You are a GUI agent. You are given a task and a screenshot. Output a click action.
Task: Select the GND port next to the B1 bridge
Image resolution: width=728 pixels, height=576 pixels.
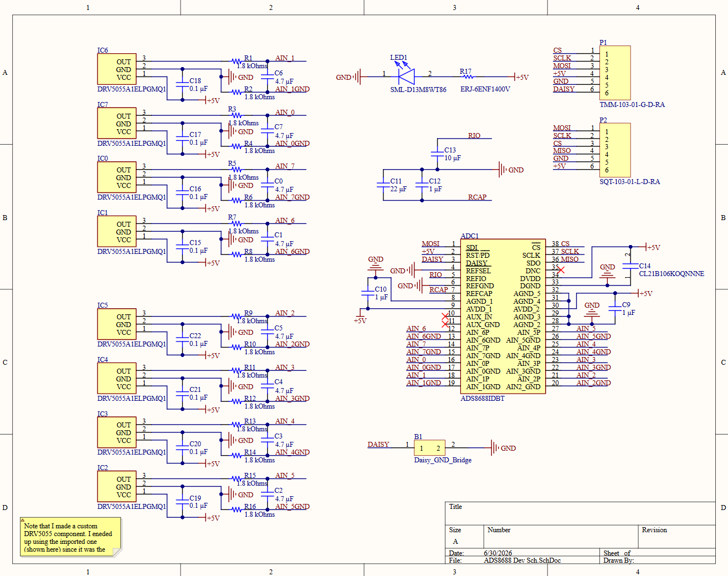[x=503, y=448]
